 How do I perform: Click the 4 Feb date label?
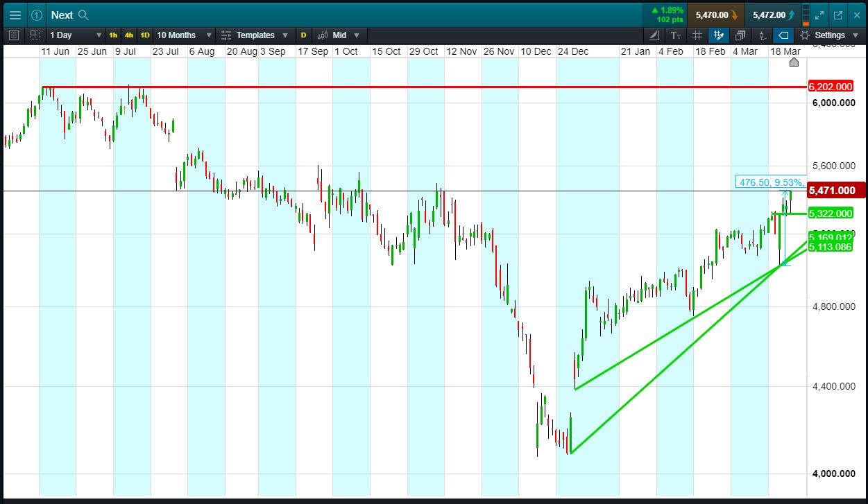[671, 51]
